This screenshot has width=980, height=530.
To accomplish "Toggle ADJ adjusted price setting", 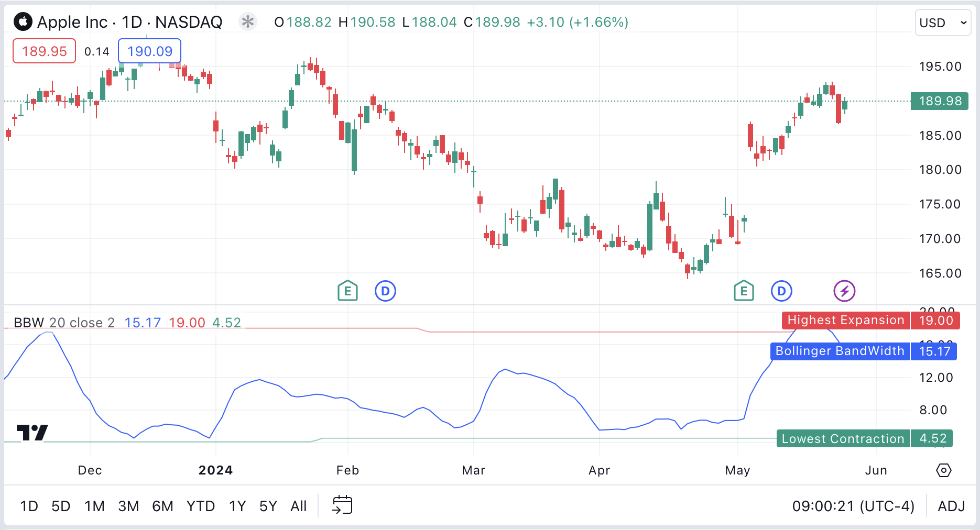I will tap(951, 506).
